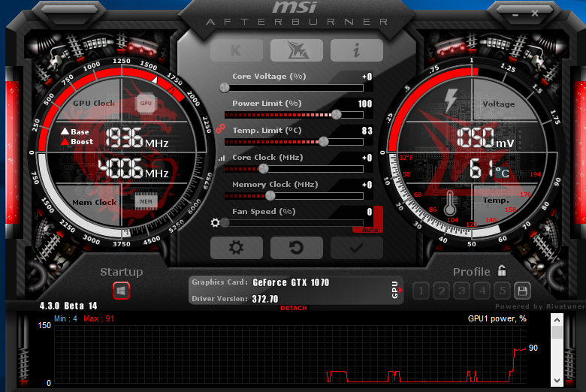Click the Power Limit slider handle
This screenshot has height=392, width=586.
tap(337, 115)
